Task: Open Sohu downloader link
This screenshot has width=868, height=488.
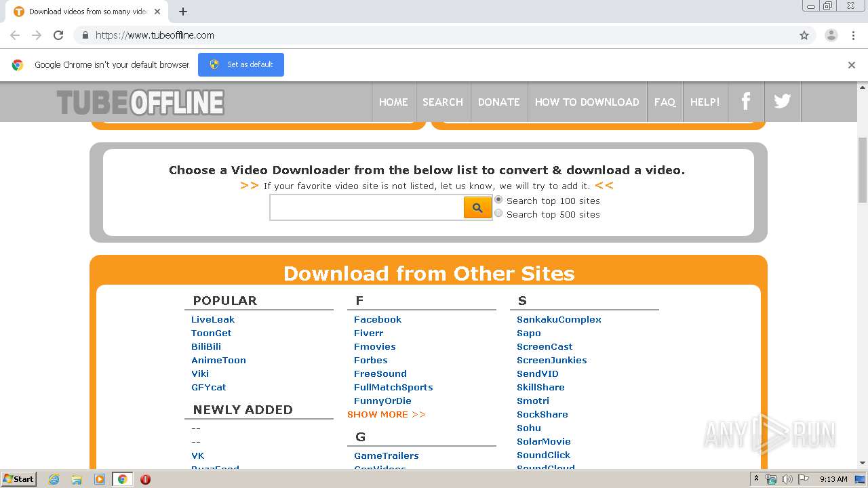Action: [x=529, y=428]
